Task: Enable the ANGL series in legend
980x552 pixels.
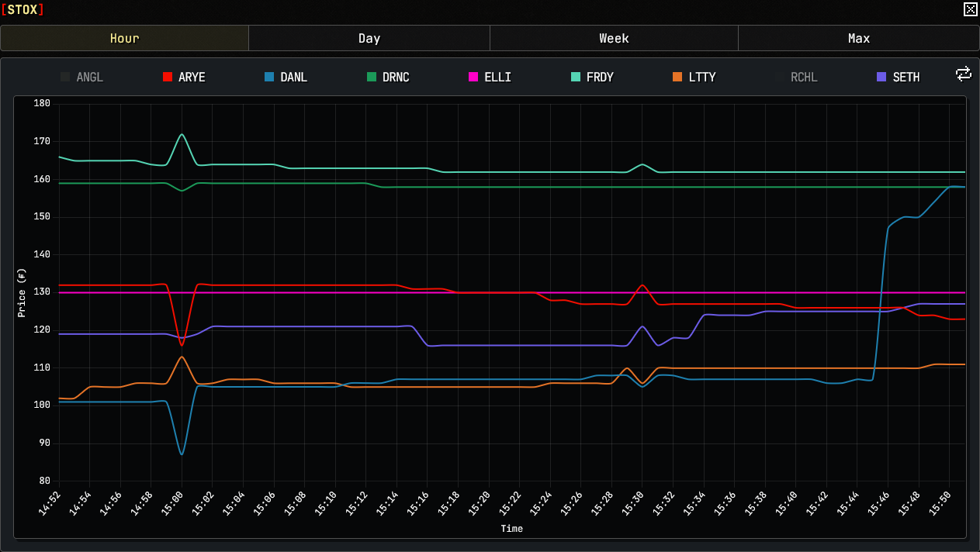Action: (x=81, y=77)
